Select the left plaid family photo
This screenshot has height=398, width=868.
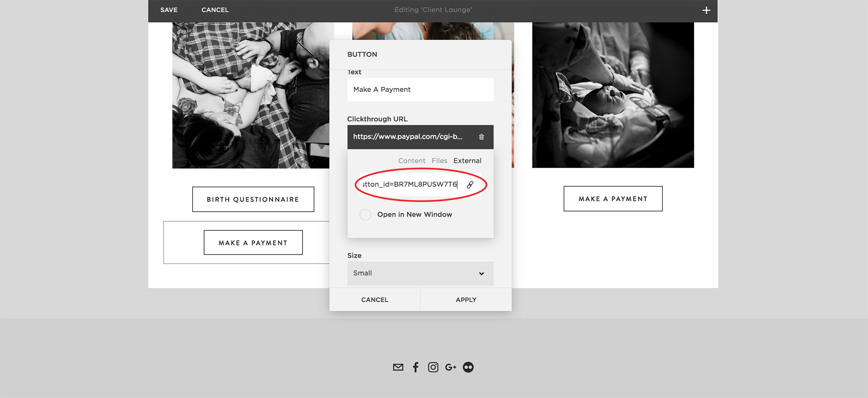251,95
